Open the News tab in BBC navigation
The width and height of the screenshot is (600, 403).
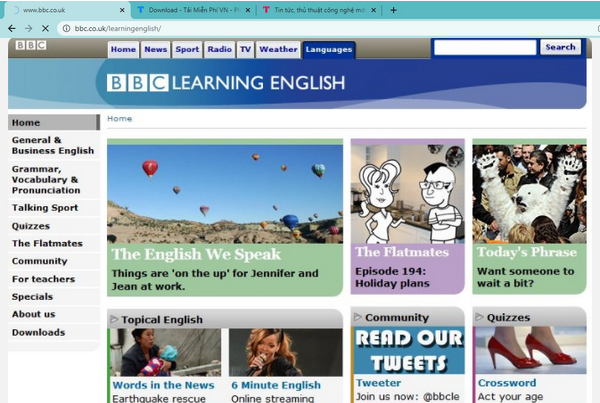click(156, 49)
